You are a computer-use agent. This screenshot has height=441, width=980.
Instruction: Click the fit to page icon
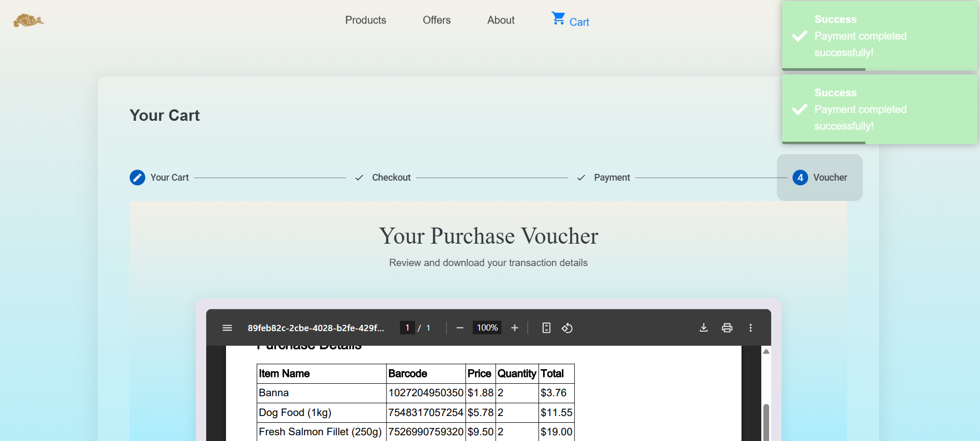click(x=546, y=328)
